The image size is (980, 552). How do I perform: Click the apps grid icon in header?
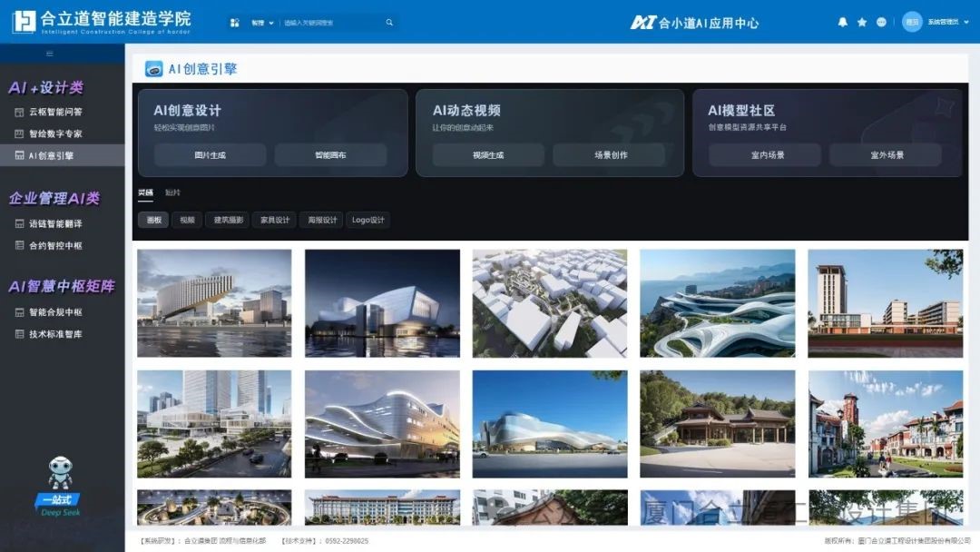point(235,23)
